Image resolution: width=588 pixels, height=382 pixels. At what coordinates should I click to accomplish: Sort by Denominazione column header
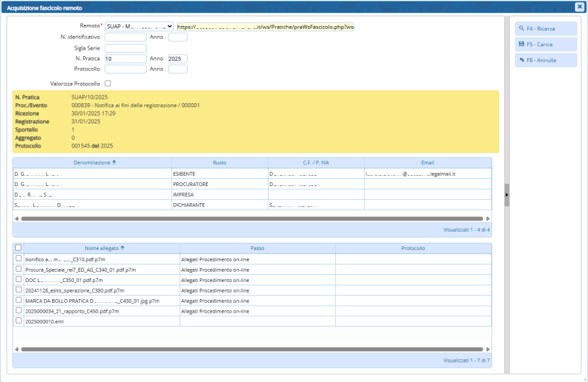click(92, 163)
